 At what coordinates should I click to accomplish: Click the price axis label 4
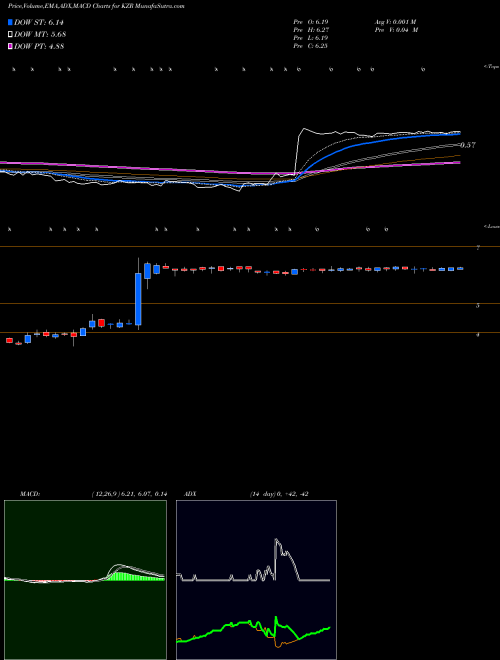pos(478,335)
